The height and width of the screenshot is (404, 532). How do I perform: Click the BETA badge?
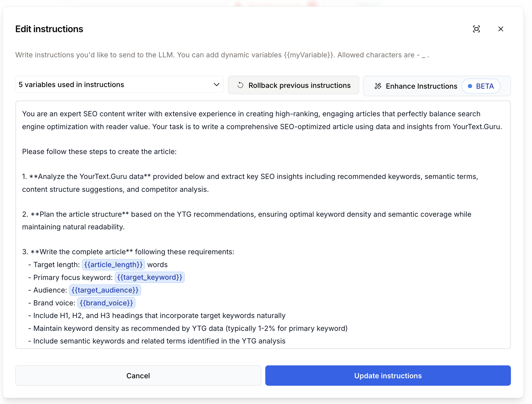(x=481, y=86)
